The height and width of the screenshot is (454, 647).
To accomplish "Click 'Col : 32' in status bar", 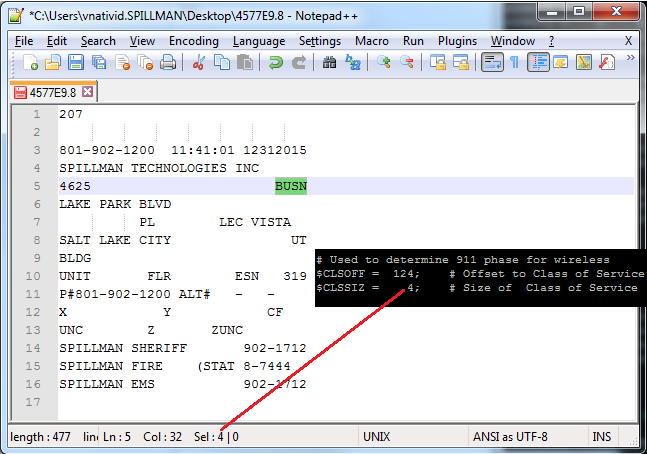I will click(163, 437).
